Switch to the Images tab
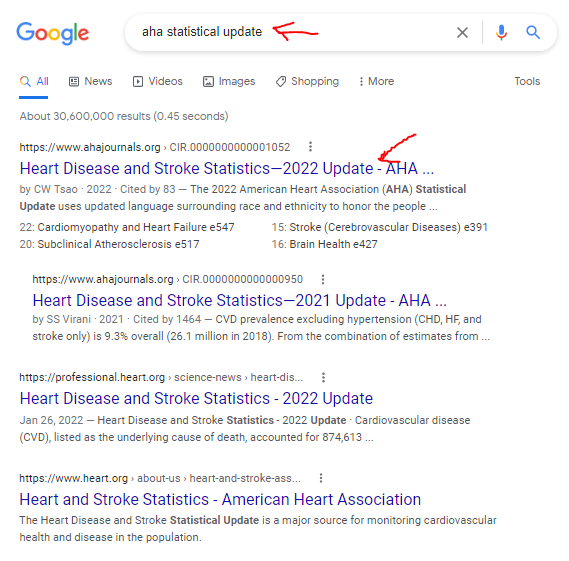 pyautogui.click(x=229, y=81)
